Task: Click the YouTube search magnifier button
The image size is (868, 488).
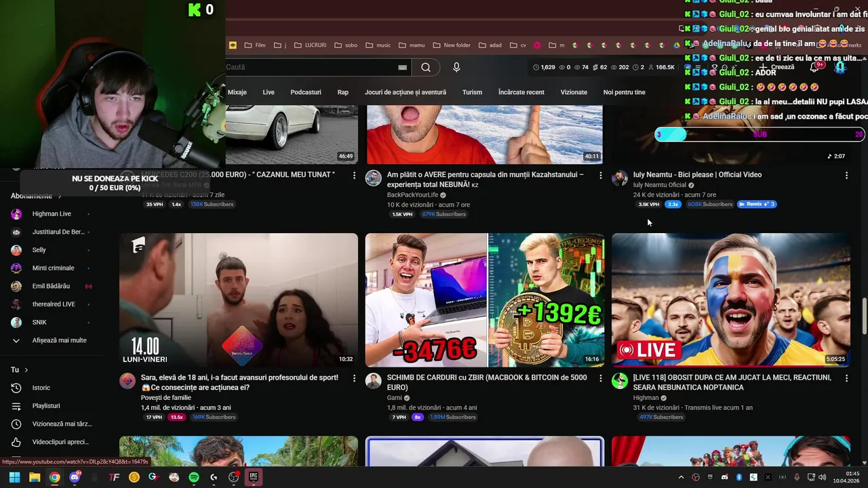Action: pos(426,67)
